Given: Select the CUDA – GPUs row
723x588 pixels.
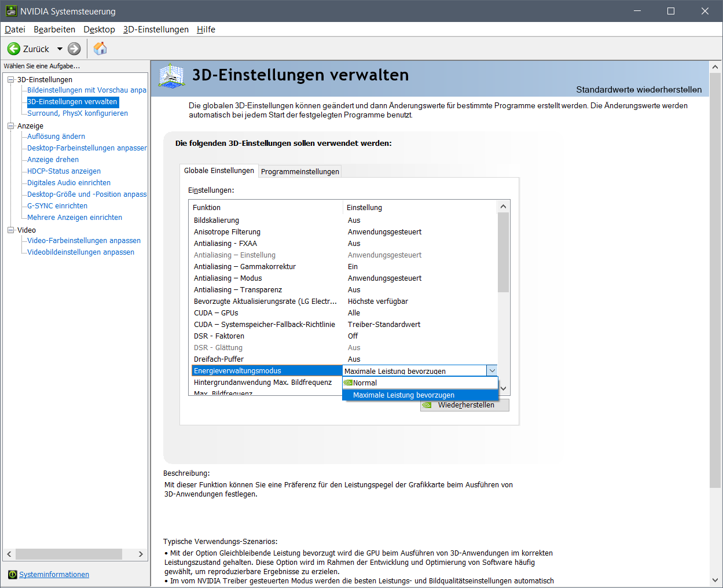Looking at the screenshot, I should click(344, 313).
